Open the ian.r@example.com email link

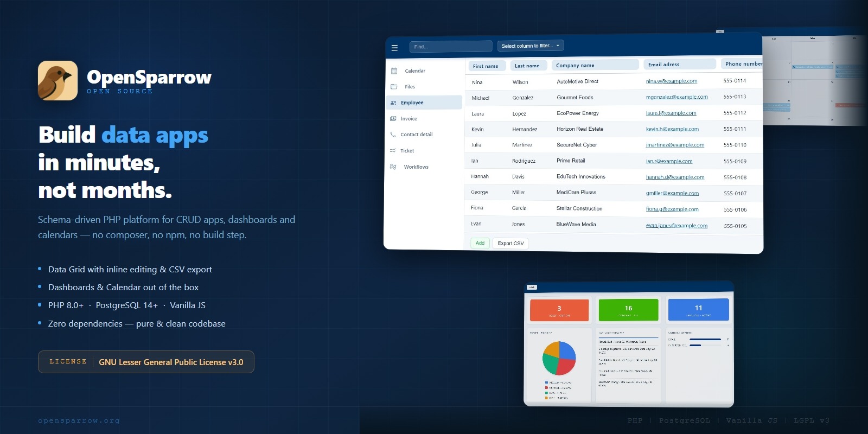[669, 161]
